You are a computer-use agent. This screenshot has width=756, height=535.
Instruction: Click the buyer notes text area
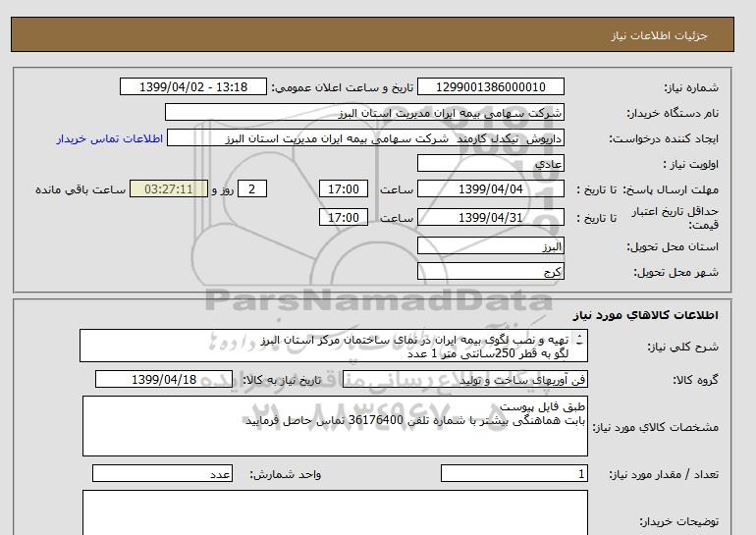335,512
